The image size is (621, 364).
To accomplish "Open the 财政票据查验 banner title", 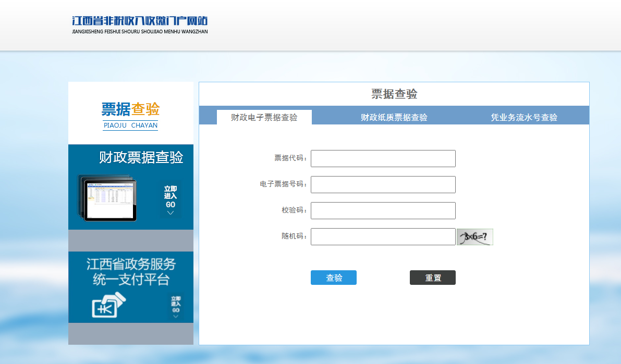I will [141, 157].
